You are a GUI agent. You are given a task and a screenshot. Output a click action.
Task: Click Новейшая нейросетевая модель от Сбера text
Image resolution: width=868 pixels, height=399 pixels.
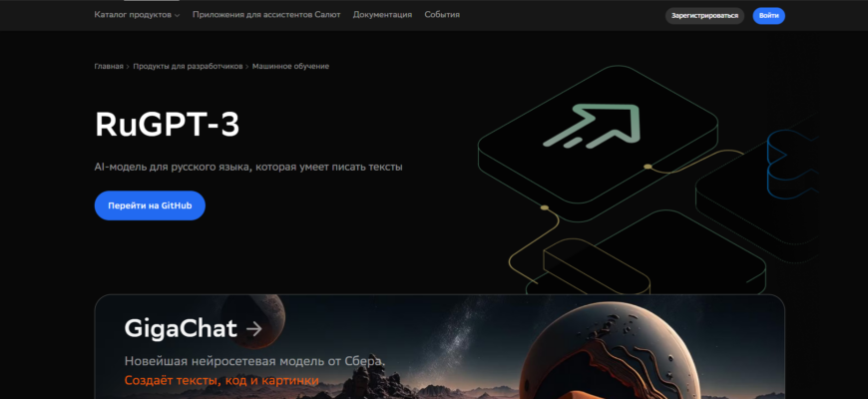(x=254, y=362)
